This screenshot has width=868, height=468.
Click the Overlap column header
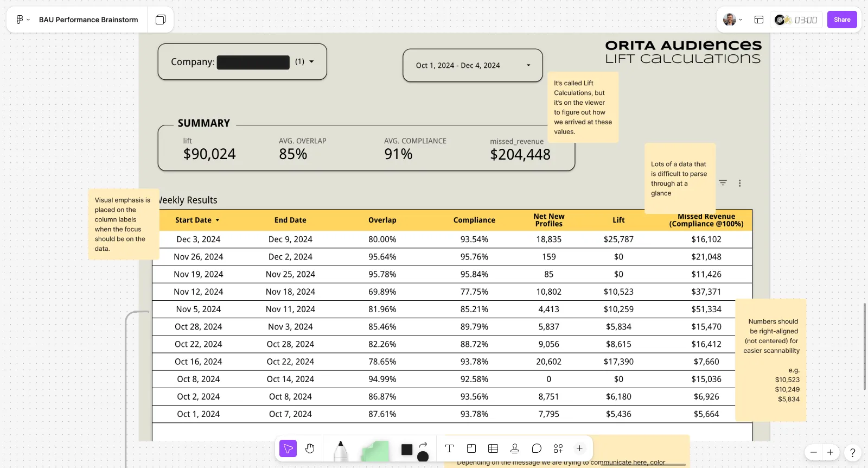pyautogui.click(x=382, y=220)
